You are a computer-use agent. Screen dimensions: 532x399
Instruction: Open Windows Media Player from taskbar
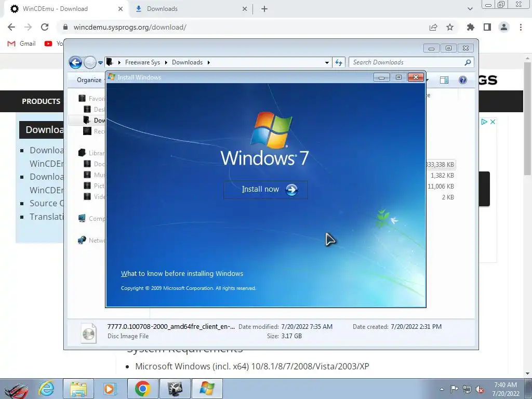click(110, 389)
